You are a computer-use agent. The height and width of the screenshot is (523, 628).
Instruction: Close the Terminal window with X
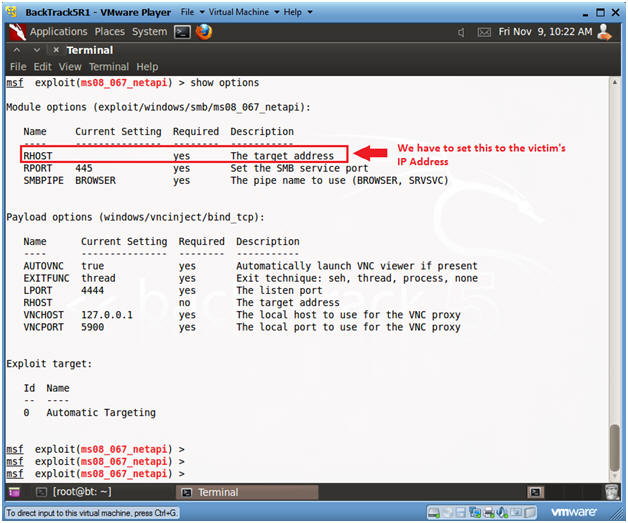[56, 50]
